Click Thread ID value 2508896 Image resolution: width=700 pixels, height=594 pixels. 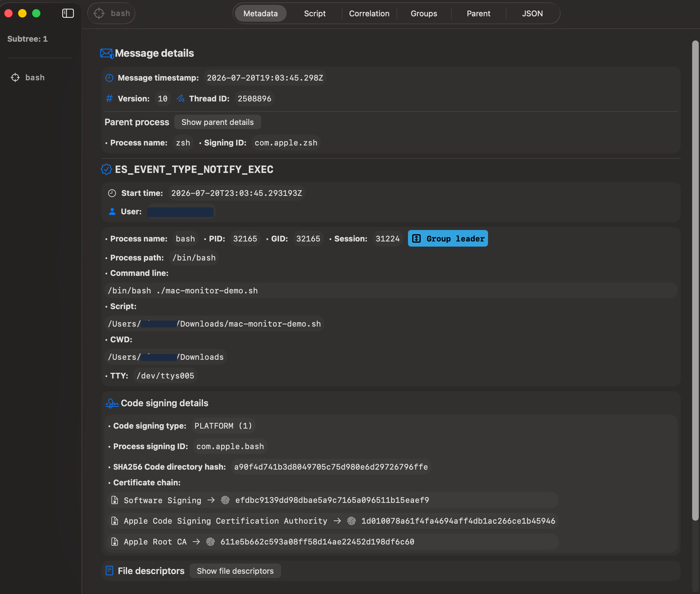[x=254, y=99]
